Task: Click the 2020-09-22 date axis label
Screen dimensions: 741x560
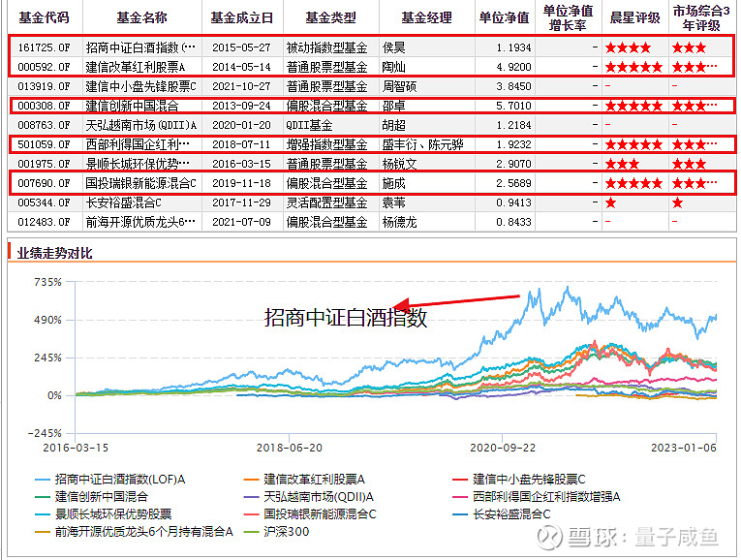Action: pos(503,448)
